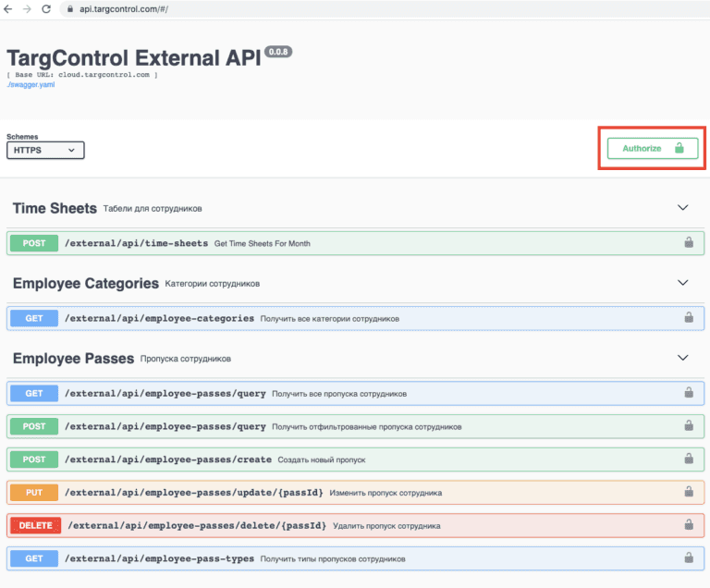710x588 pixels.
Task: Click the 'Пропуска сотрудников' subtitle
Action: 186,359
